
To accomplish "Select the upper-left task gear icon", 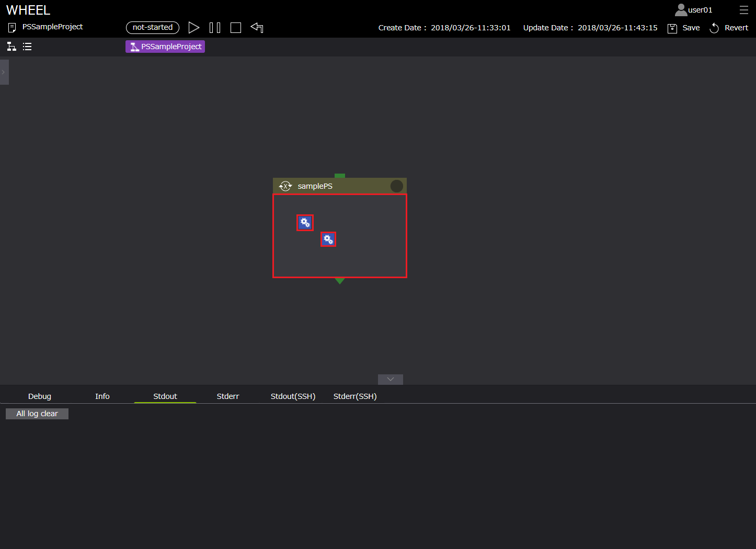I will tap(305, 223).
